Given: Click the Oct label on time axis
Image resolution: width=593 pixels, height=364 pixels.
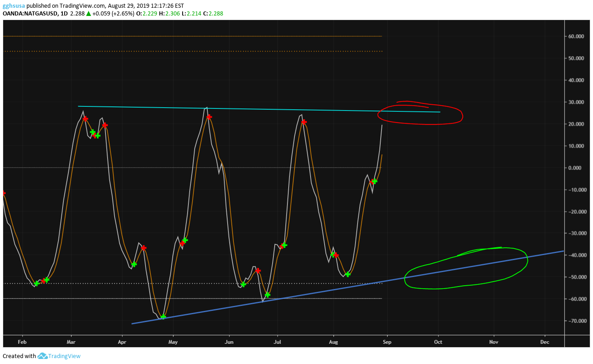Looking at the screenshot, I should (x=438, y=341).
